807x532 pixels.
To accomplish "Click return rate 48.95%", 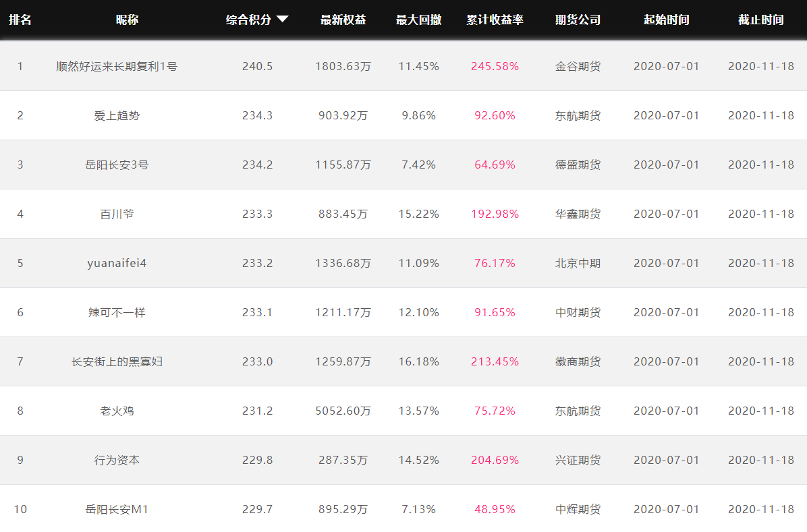I will tap(495, 509).
